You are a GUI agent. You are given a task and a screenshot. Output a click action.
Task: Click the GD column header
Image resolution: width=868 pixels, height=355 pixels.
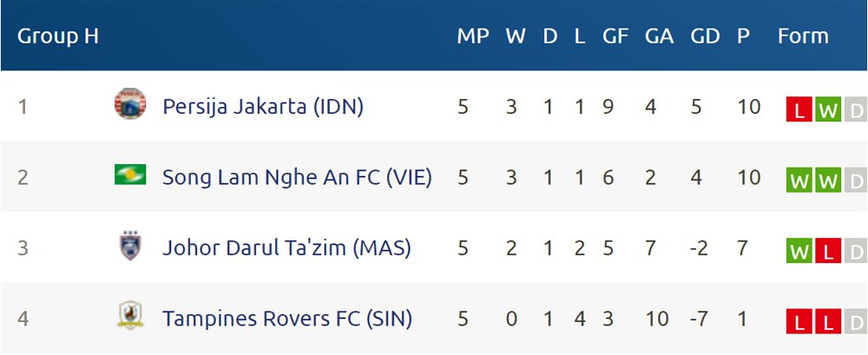pyautogui.click(x=705, y=36)
